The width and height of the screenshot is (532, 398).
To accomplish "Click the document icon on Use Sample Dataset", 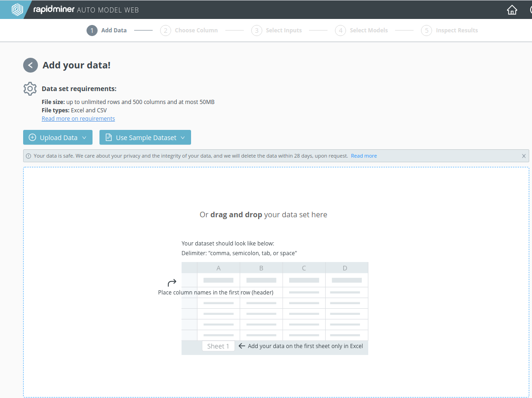I will click(x=109, y=137).
